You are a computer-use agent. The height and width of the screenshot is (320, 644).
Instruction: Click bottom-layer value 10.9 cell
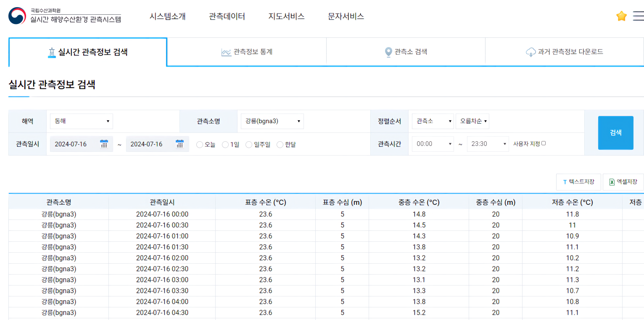point(573,236)
